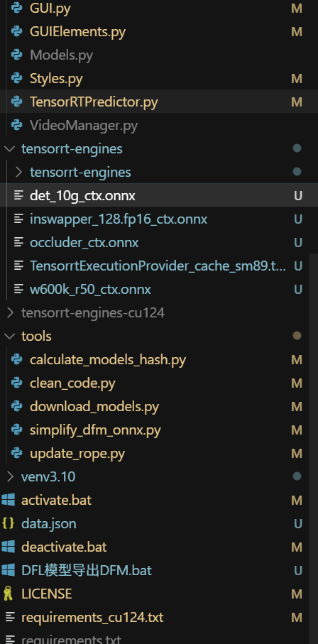Click the Python icon beside GUI.py
Viewport: 318px width, 644px height.
click(16, 9)
